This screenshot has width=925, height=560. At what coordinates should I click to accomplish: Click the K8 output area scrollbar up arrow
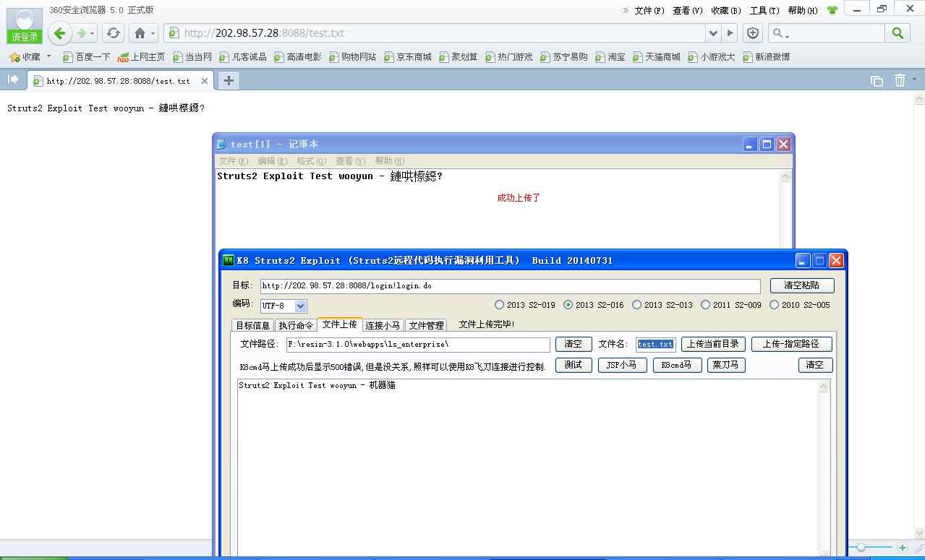823,387
